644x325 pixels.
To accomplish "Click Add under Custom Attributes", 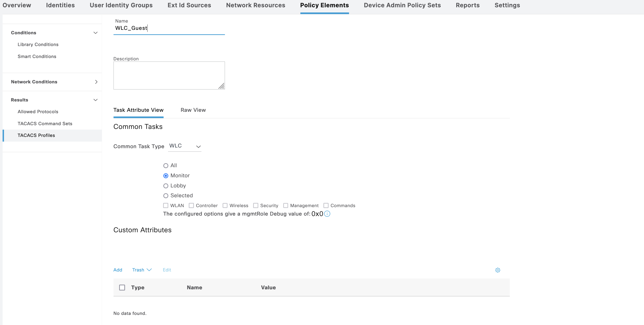I will (x=118, y=270).
